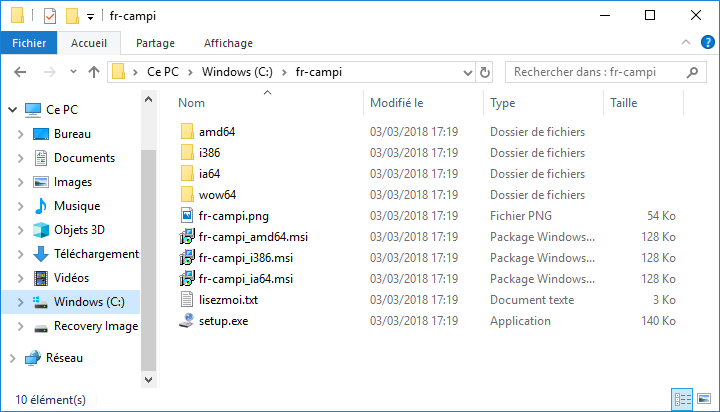Select fr-campi_amd64.msi installer package icon
720x412 pixels.
click(x=187, y=237)
